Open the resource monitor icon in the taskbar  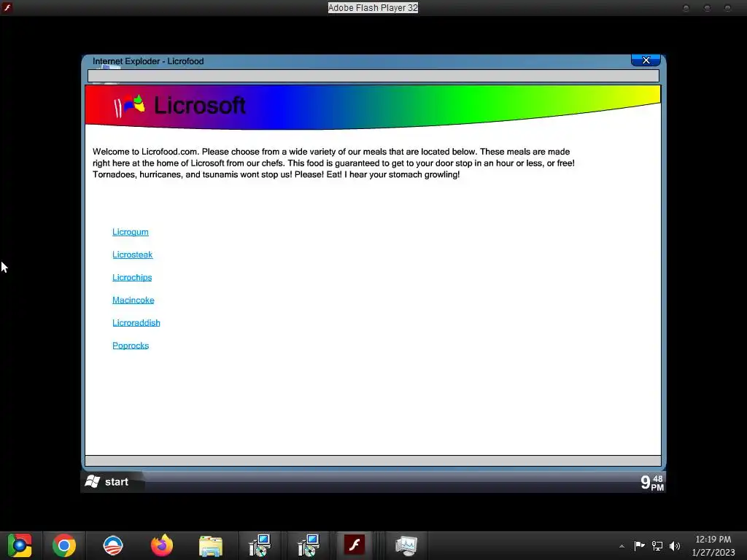[x=406, y=545]
